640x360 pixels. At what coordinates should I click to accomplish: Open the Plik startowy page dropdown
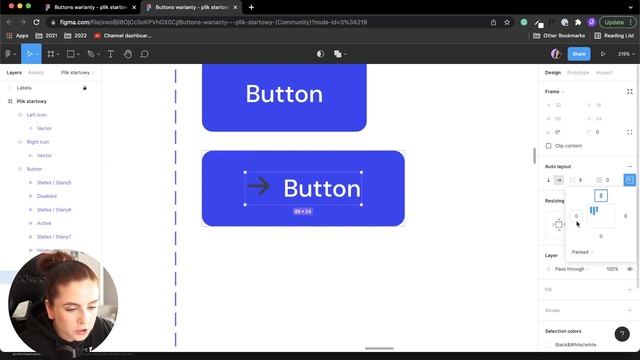[78, 73]
